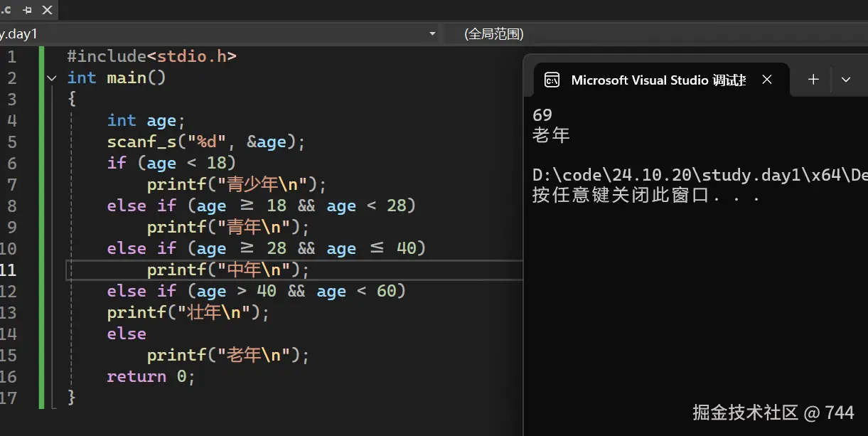Viewport: 868px width, 436px height.
Task: Click the console output 老年
Action: pyautogui.click(x=551, y=134)
